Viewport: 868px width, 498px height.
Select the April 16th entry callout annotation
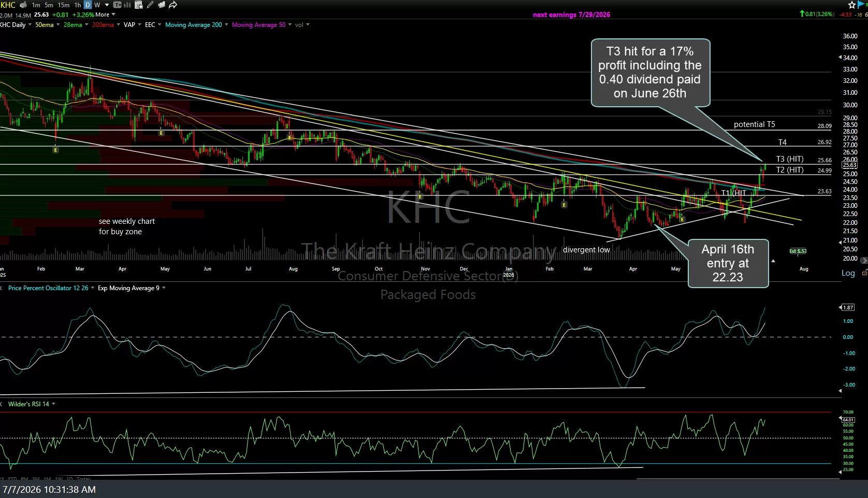click(728, 263)
